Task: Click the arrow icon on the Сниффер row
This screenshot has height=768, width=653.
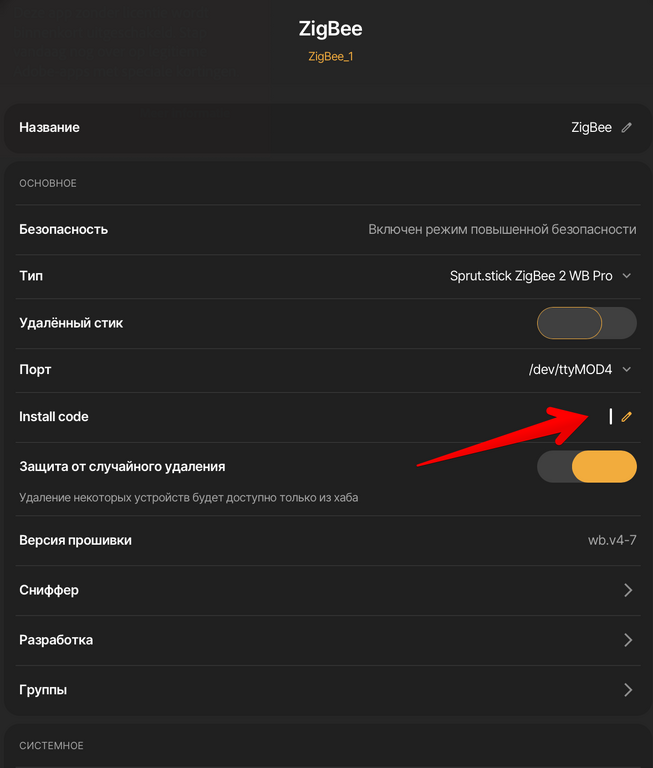Action: tap(628, 590)
